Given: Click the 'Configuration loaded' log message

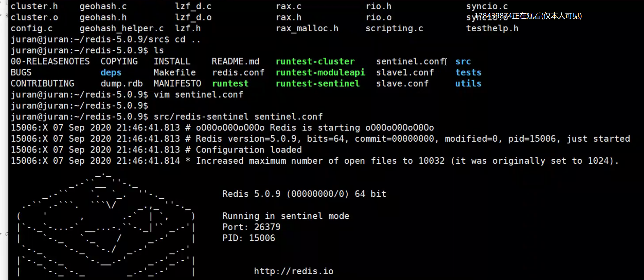Looking at the screenshot, I should click(249, 150).
